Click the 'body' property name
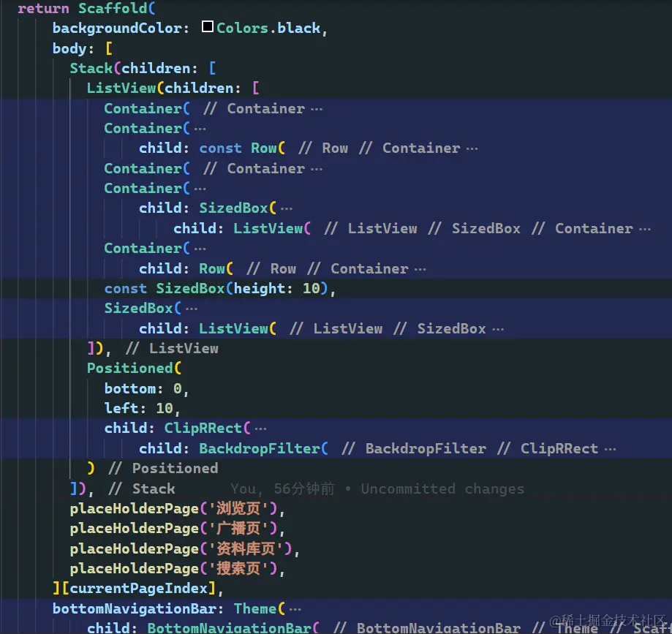Viewport: 672px width, 634px height. [x=69, y=48]
